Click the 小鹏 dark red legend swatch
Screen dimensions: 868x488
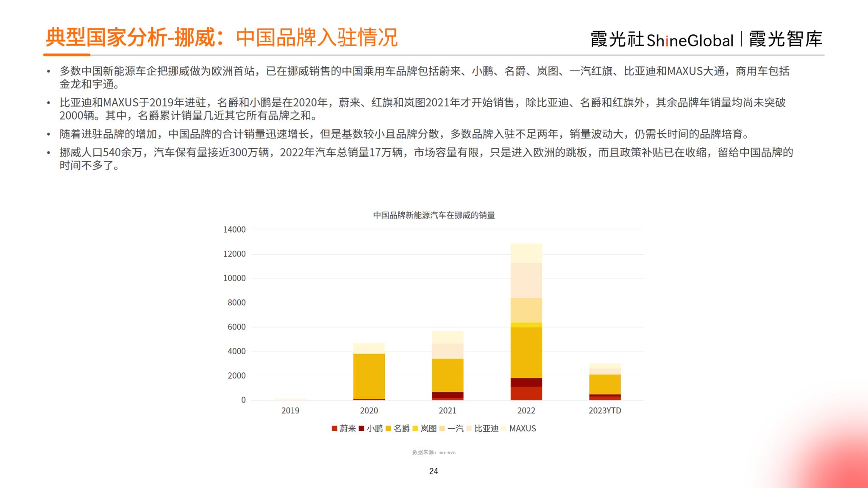click(x=362, y=429)
